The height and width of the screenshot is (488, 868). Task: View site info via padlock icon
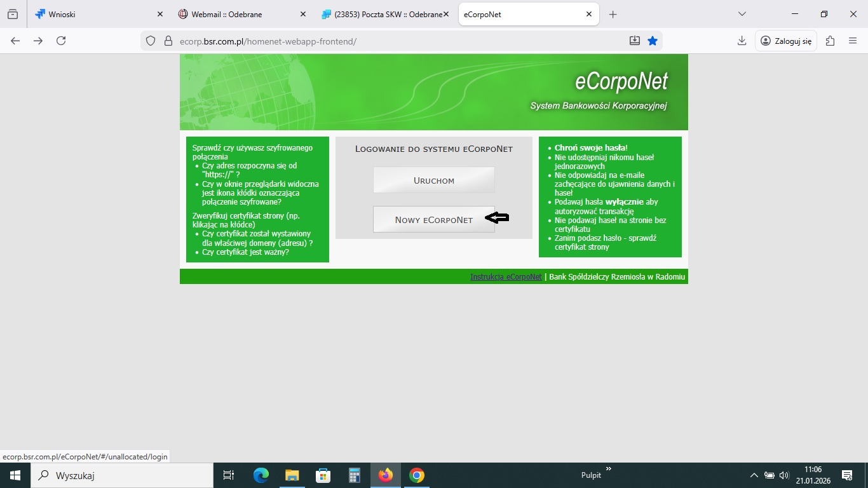click(x=168, y=41)
